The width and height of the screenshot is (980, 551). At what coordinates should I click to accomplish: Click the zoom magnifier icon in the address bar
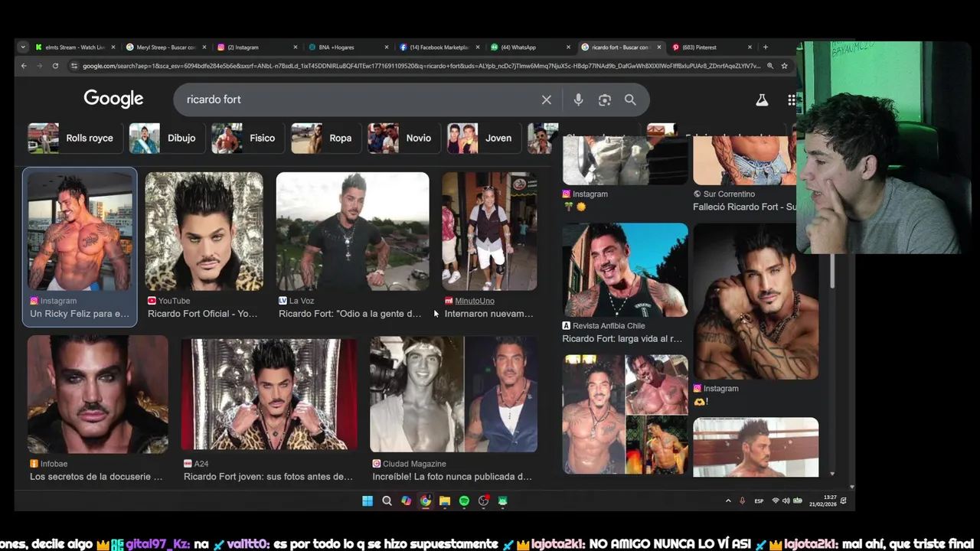coord(769,66)
